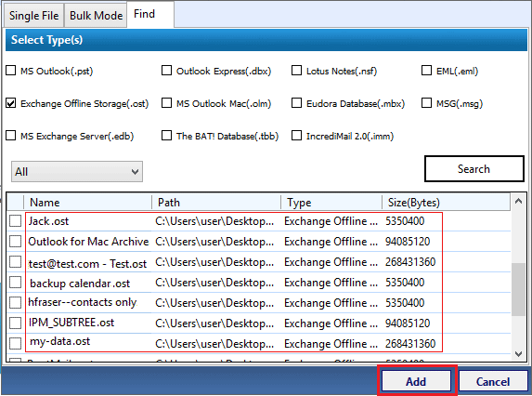Check Eudora Database(.mbx) type
Image resolution: width=532 pixels, height=396 pixels.
coord(296,103)
